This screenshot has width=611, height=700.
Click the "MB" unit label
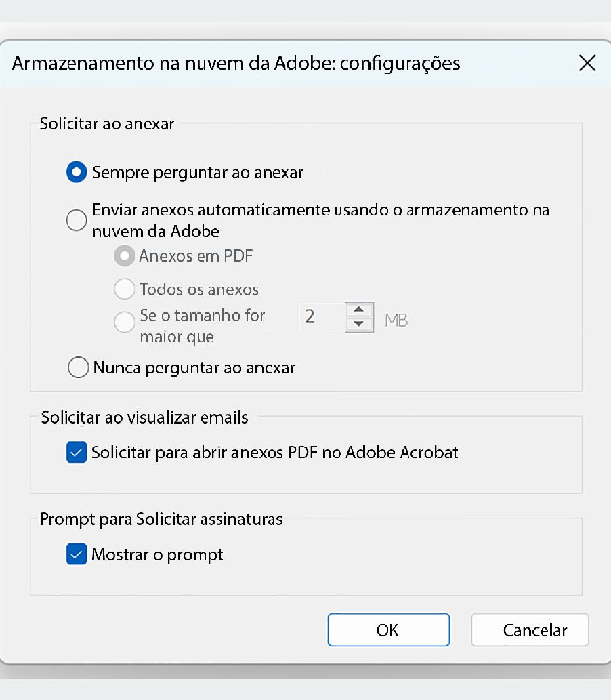click(396, 320)
